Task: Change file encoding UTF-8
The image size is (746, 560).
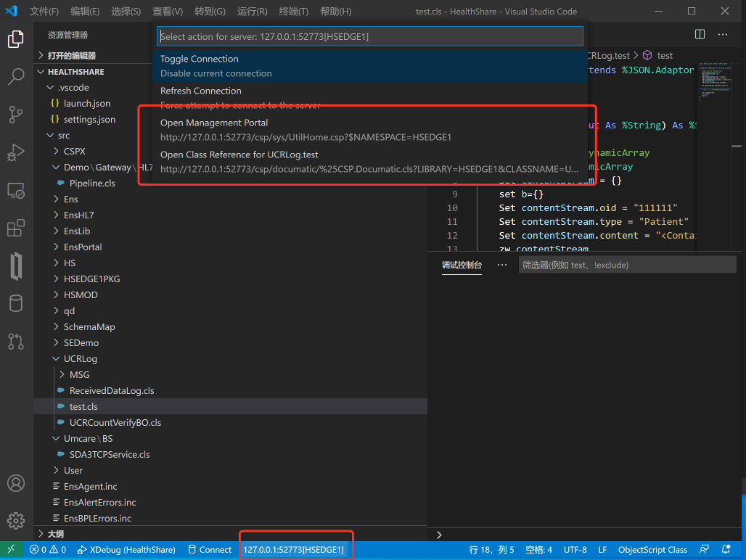Action: (575, 550)
